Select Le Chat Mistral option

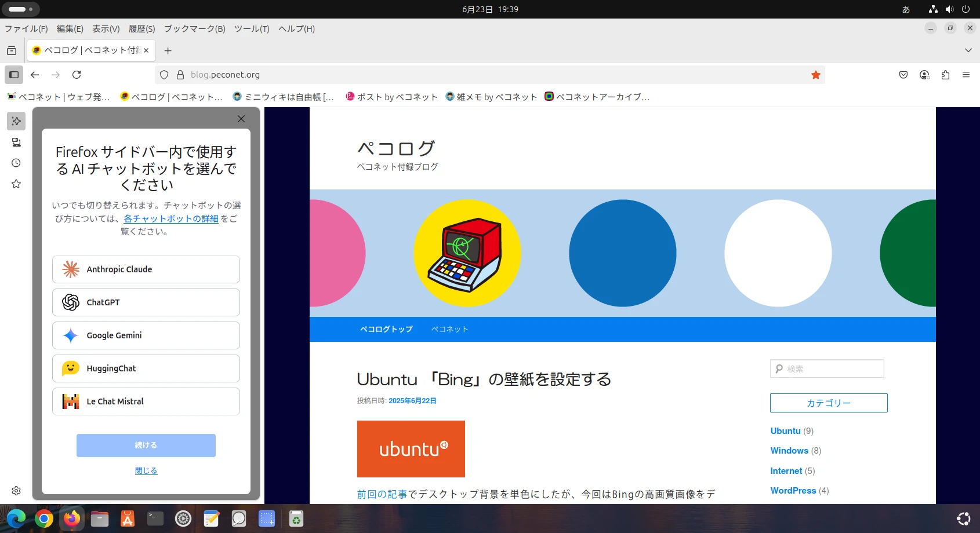point(146,401)
